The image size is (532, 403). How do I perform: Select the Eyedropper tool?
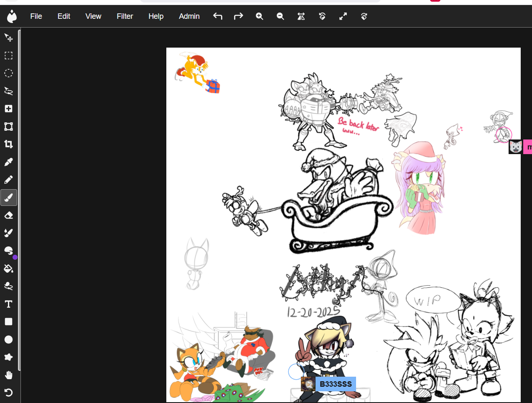pyautogui.click(x=8, y=162)
